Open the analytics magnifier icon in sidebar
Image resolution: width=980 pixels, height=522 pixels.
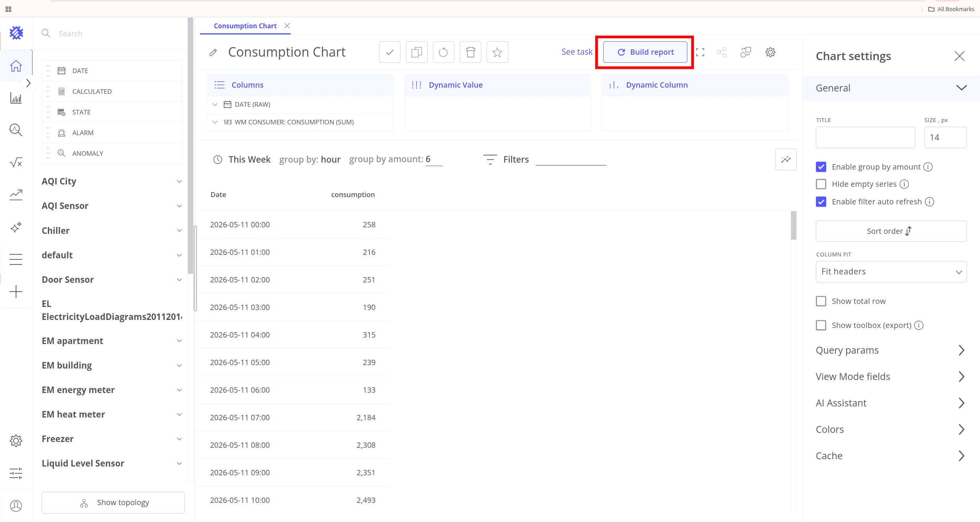click(x=16, y=130)
